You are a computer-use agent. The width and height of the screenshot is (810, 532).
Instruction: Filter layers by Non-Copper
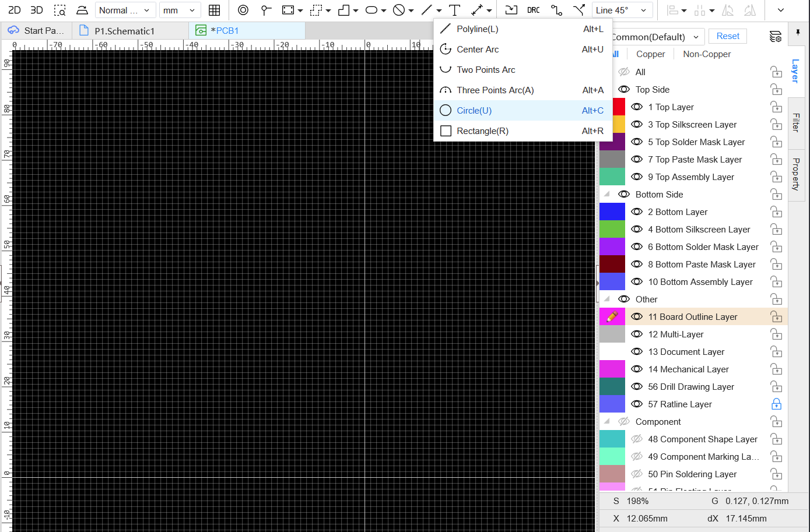tap(706, 54)
